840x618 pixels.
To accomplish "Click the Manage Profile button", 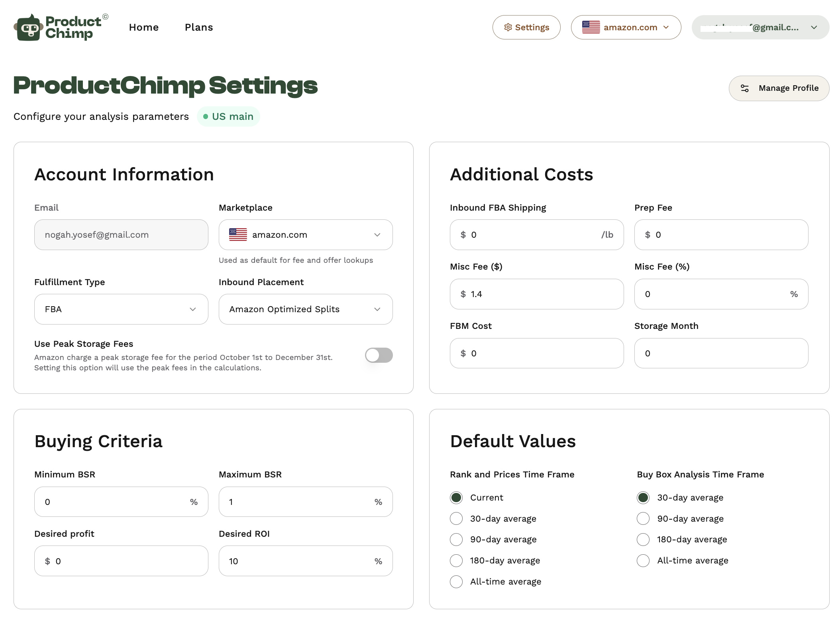I will click(x=779, y=88).
